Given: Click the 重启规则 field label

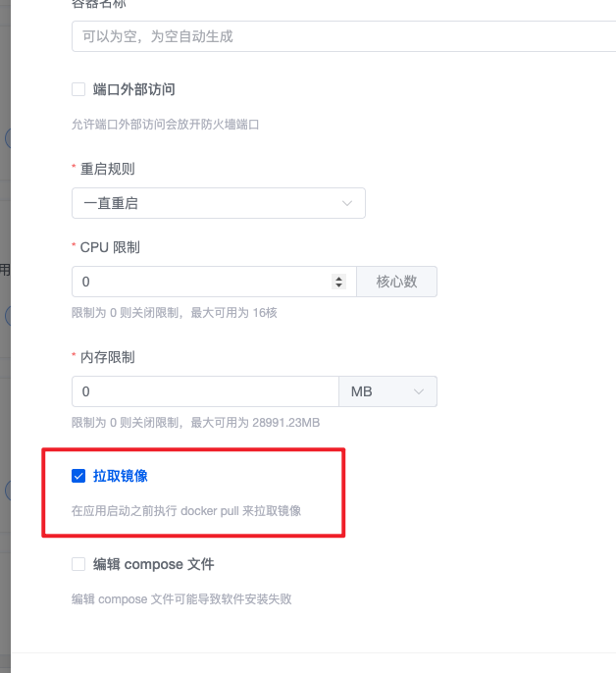Looking at the screenshot, I should (107, 169).
